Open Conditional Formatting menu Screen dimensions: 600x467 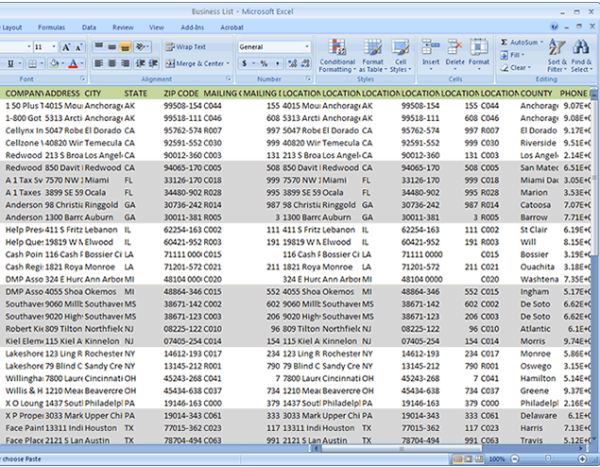pyautogui.click(x=337, y=56)
